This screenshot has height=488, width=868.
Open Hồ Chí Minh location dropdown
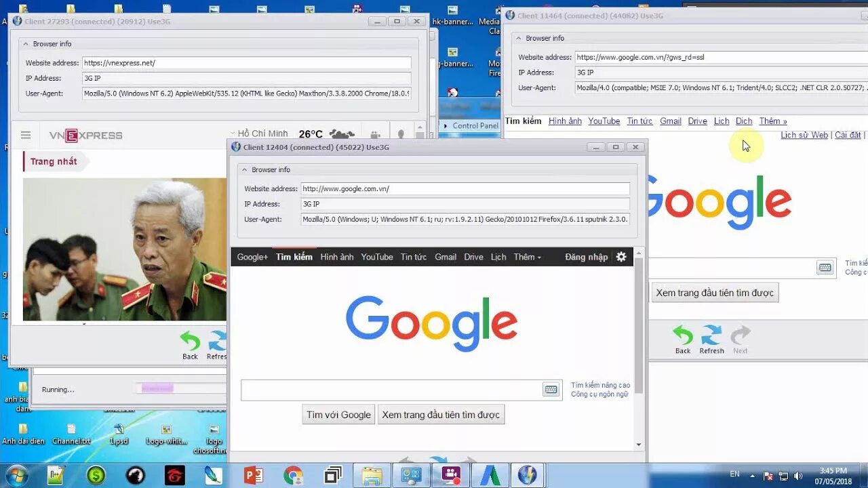pos(259,134)
